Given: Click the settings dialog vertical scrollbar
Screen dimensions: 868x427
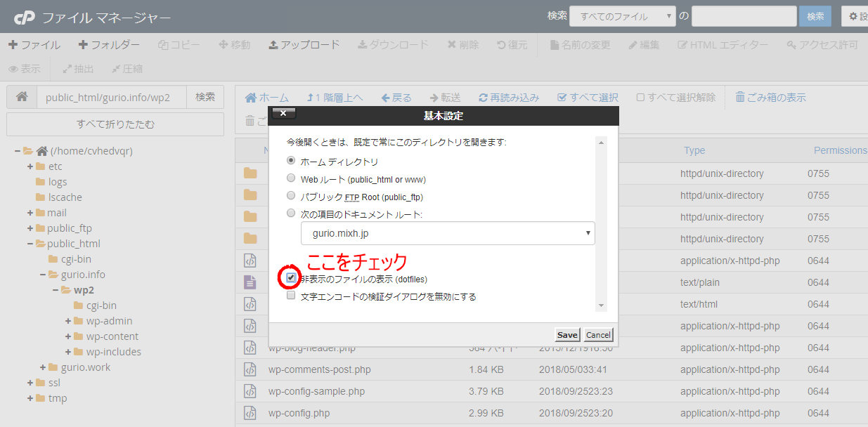Looking at the screenshot, I should click(x=600, y=223).
